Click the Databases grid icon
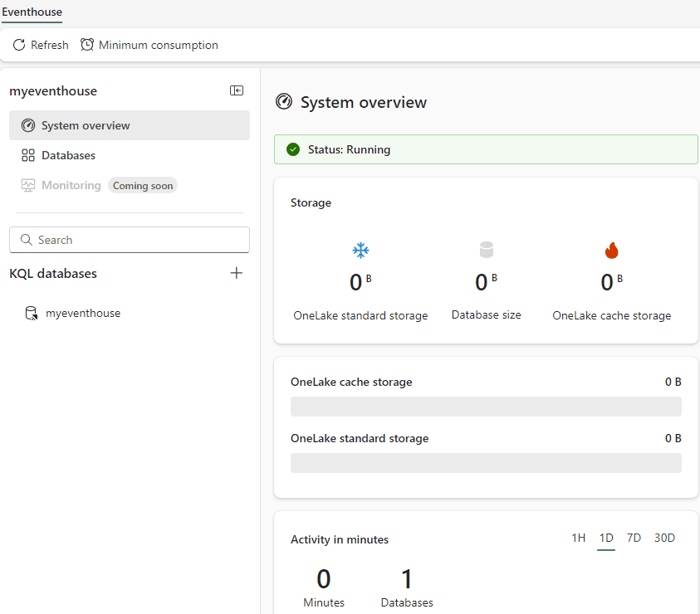Image resolution: width=700 pixels, height=614 pixels. [28, 155]
